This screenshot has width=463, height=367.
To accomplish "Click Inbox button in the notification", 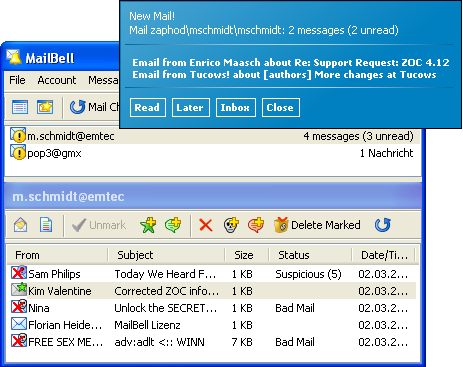I will tap(236, 107).
